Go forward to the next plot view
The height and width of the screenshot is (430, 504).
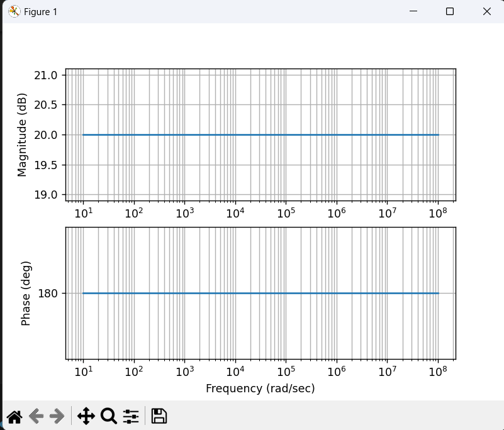(57, 416)
